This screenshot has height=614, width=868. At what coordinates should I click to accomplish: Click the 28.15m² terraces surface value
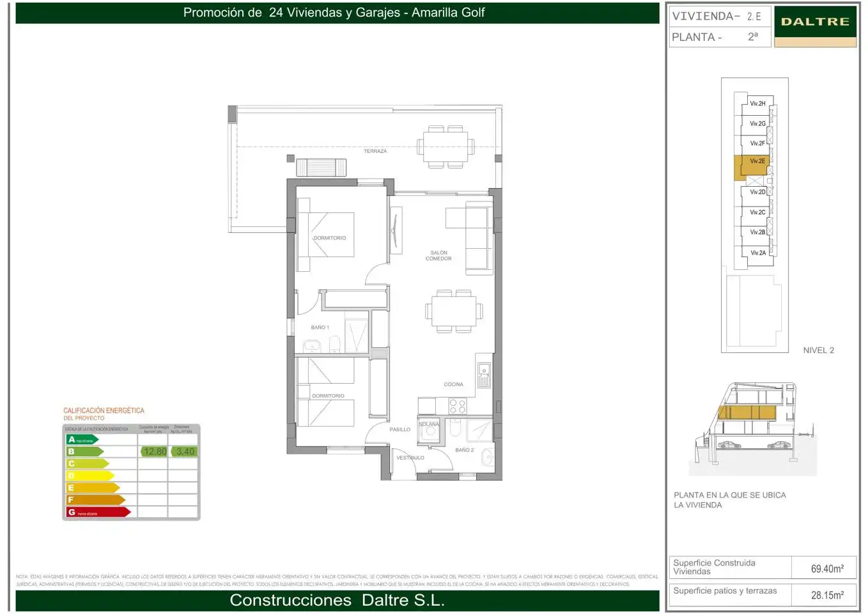click(x=827, y=595)
